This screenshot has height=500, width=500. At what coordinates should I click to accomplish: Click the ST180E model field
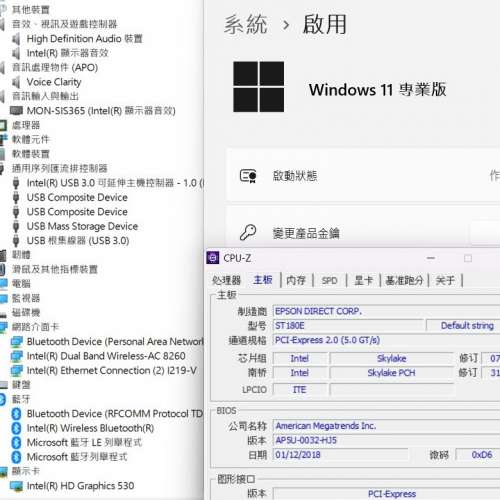pyautogui.click(x=348, y=326)
